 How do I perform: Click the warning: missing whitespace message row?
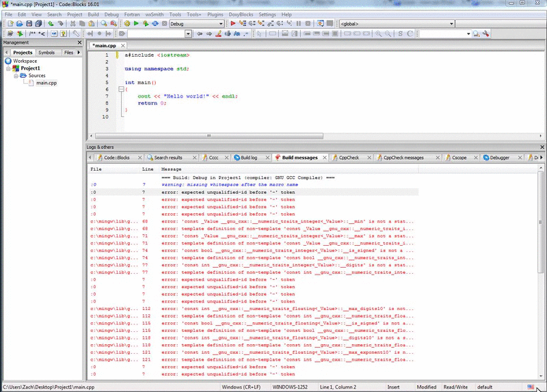coord(254,184)
